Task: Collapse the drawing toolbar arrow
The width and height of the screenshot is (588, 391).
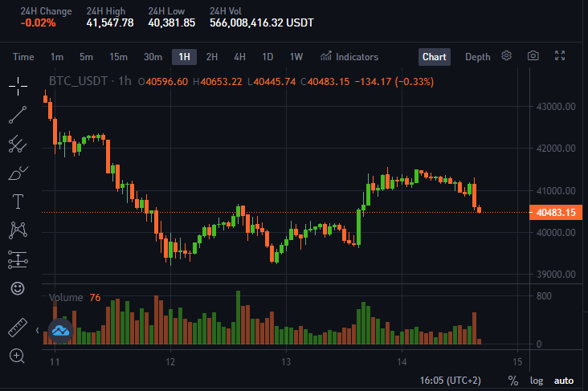Action: [x=37, y=330]
